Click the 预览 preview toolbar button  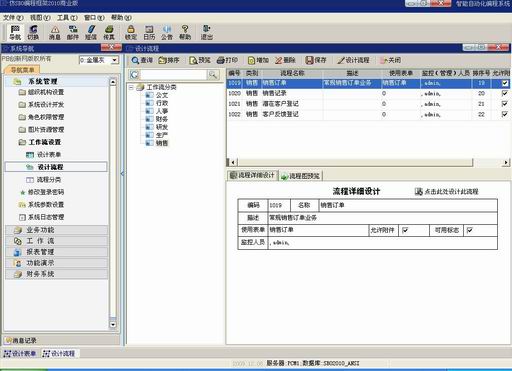click(x=200, y=60)
